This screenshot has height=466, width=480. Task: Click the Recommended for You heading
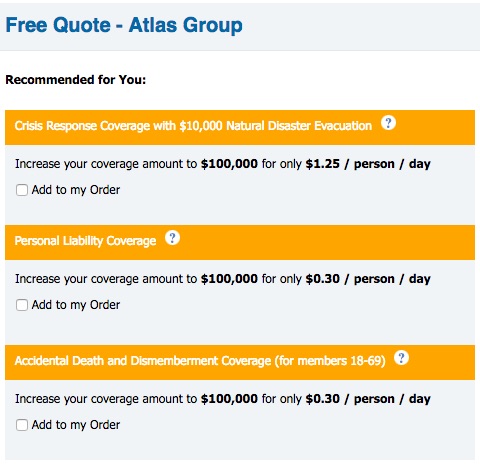(76, 80)
